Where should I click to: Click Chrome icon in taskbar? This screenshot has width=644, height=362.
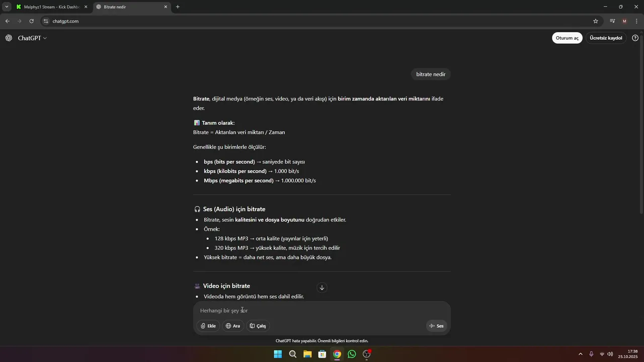tap(337, 354)
